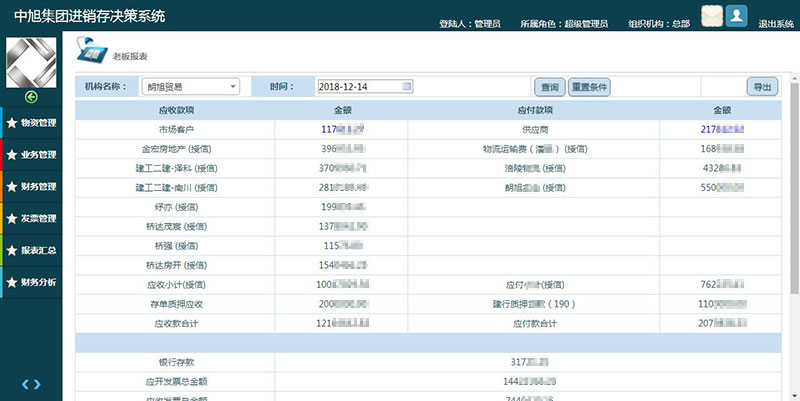Select the 金宏房地产 (授信) row label

tap(176, 149)
